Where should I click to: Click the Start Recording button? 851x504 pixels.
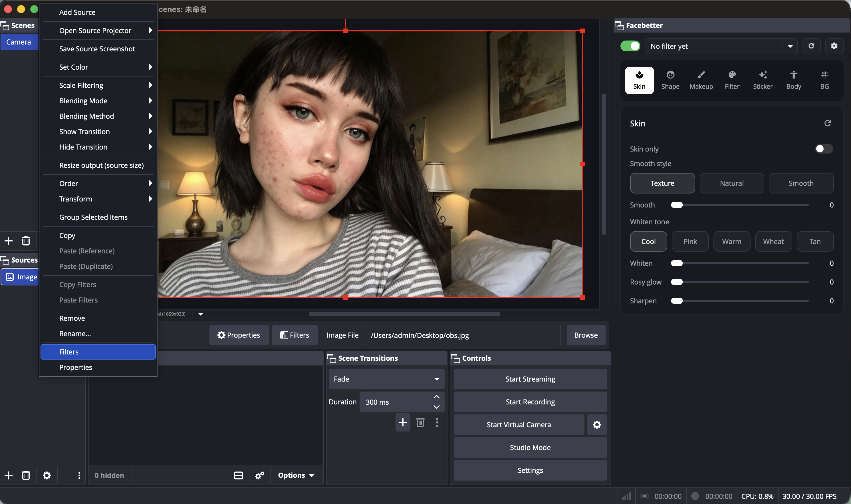tap(530, 402)
